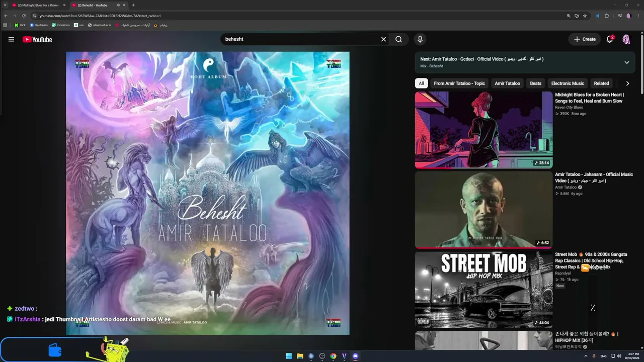Open the uni bookmark
The width and height of the screenshot is (644, 362).
click(79, 25)
